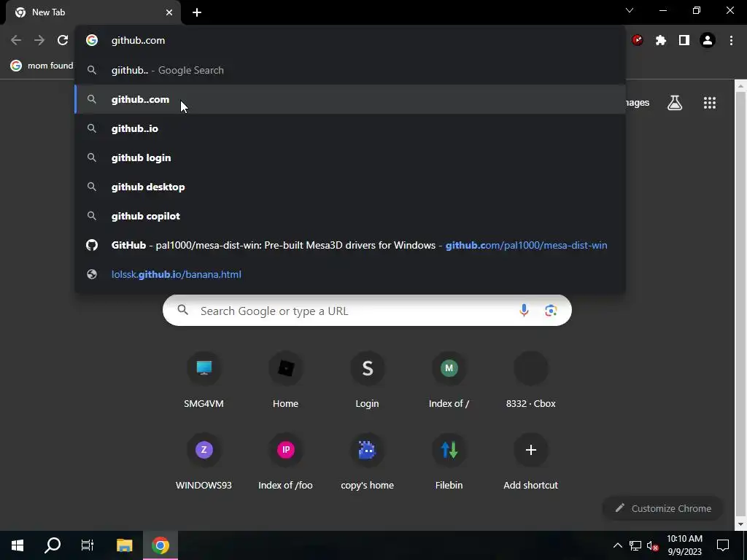The width and height of the screenshot is (747, 560).
Task: Toggle the side panel icon
Action: [684, 41]
